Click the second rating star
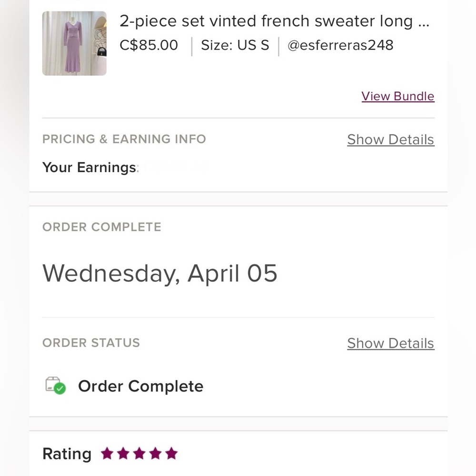The image size is (476, 476). click(123, 453)
